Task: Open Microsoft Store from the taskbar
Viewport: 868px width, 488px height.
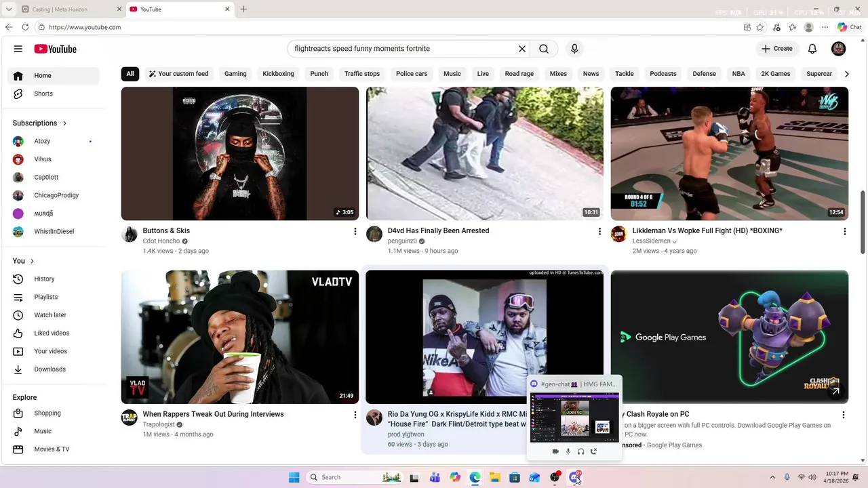Action: [515, 477]
